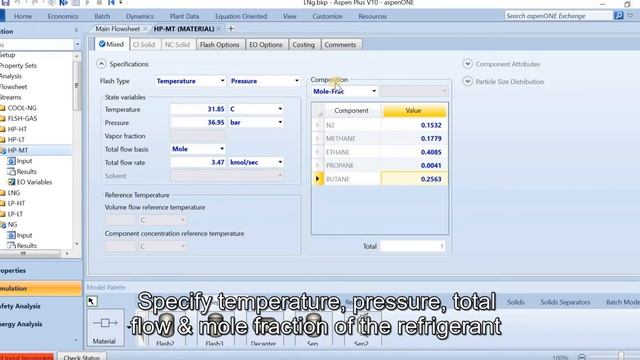Collapse the Specifications section
640x360 pixels.
(101, 64)
